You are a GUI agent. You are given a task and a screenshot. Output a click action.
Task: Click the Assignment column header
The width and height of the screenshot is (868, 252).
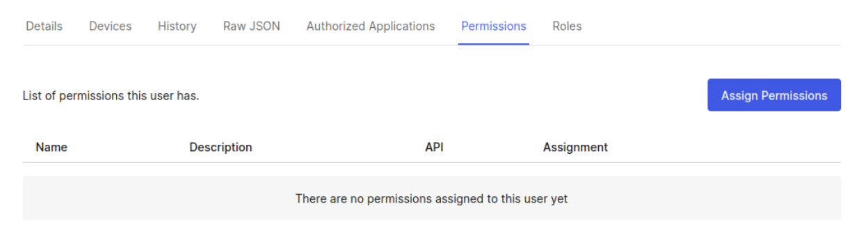[x=575, y=148]
